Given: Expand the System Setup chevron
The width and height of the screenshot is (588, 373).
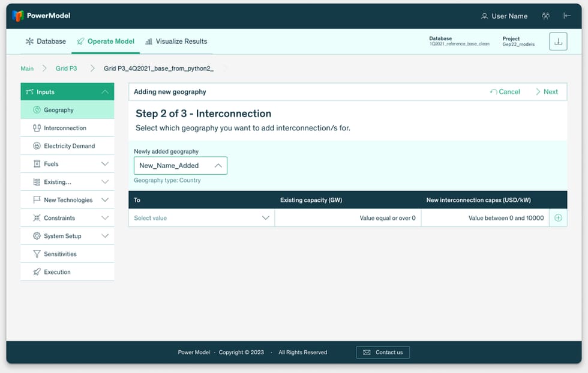Looking at the screenshot, I should pyautogui.click(x=105, y=236).
